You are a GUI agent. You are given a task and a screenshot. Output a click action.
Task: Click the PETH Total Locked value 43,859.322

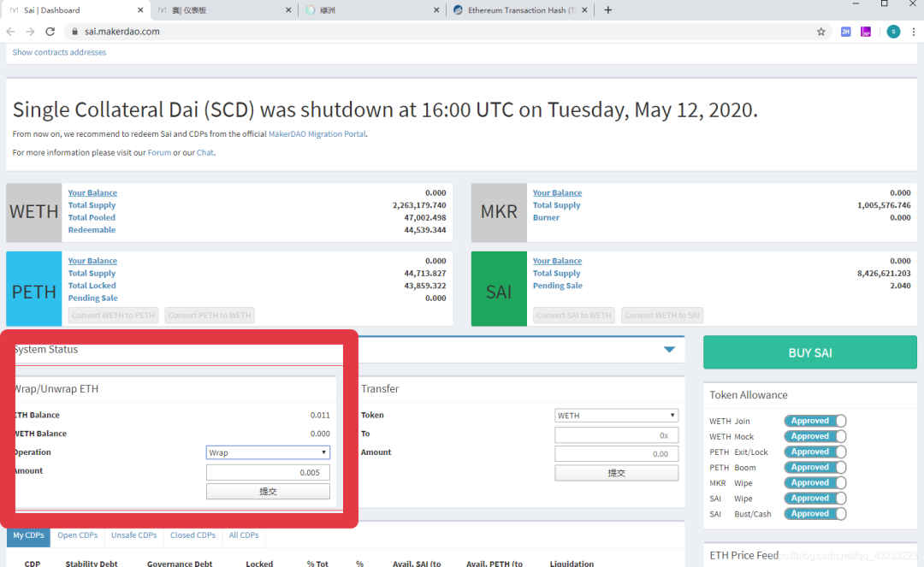tap(425, 286)
